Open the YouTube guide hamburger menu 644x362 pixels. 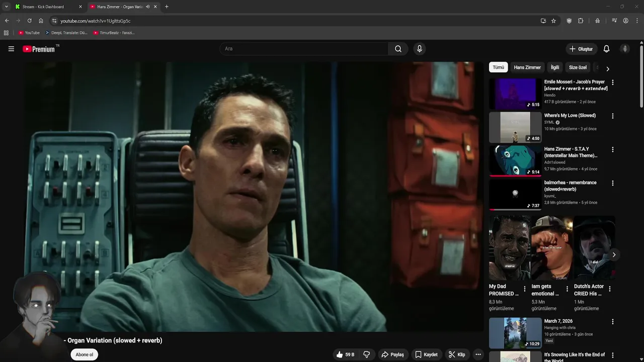(11, 49)
